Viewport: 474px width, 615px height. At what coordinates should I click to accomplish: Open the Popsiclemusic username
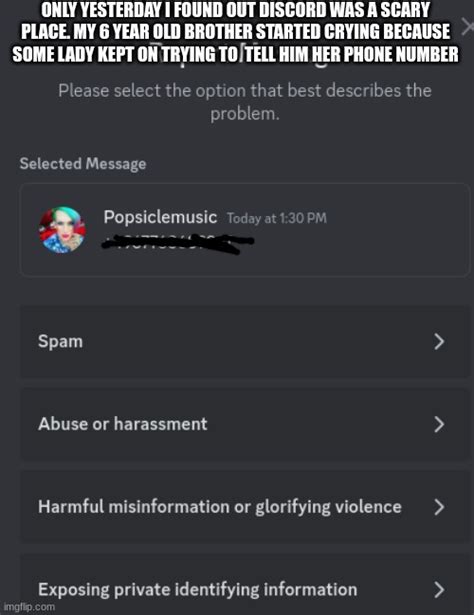tap(160, 217)
